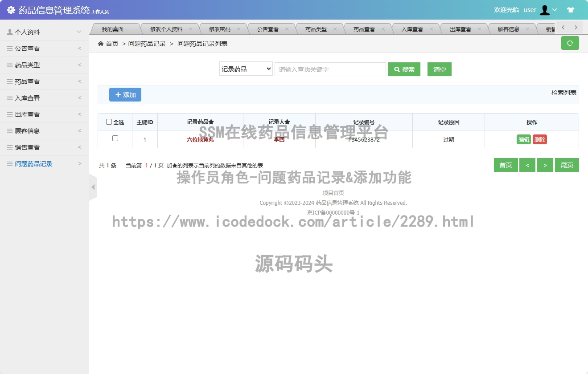The width and height of the screenshot is (588, 374).
Task: Close the 修改个人资料 tab
Action: (x=190, y=29)
